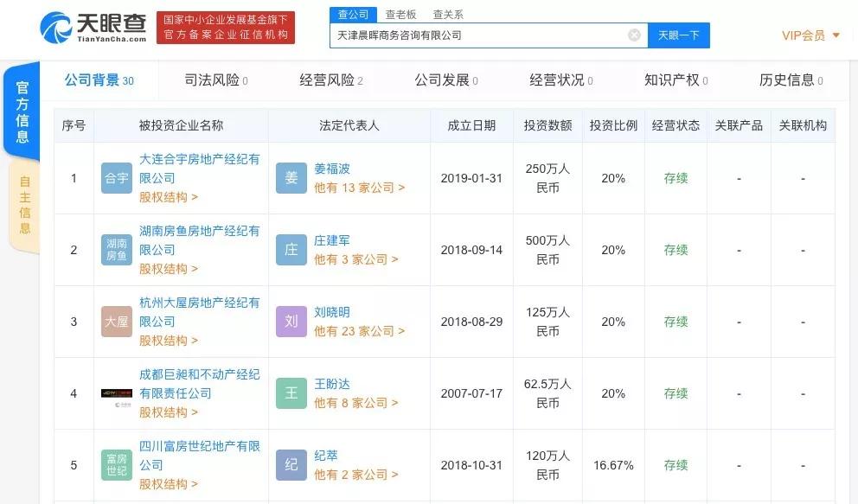
Task: Click the 刘 avatar icon
Action: [x=291, y=322]
